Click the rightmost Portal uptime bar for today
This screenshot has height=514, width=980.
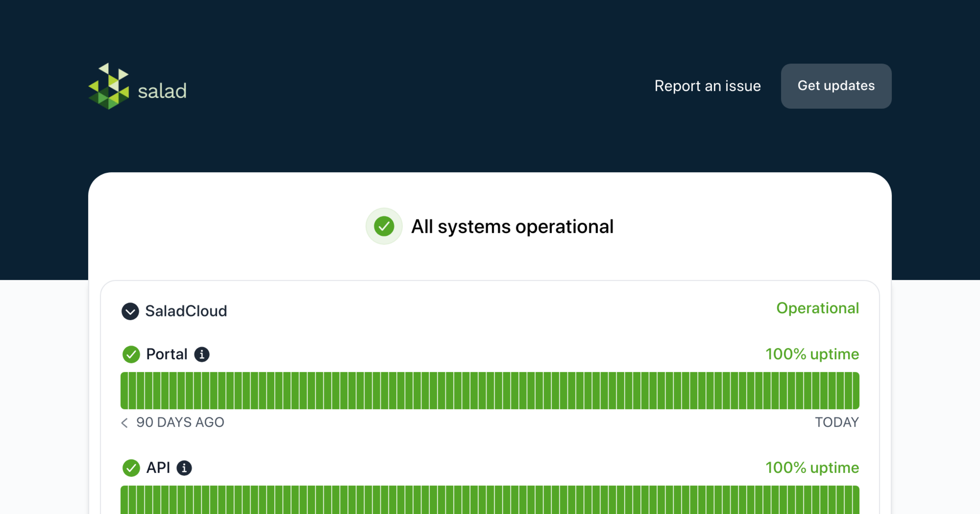[x=855, y=390]
